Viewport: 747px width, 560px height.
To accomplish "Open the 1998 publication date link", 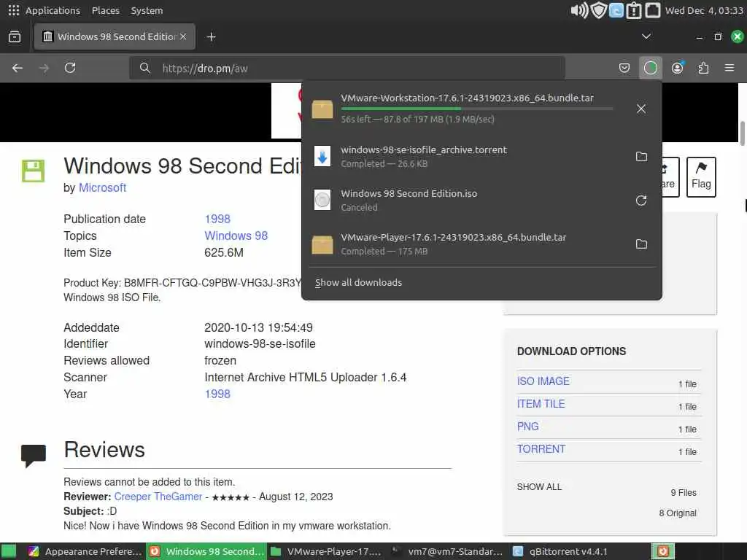I will coord(217,219).
